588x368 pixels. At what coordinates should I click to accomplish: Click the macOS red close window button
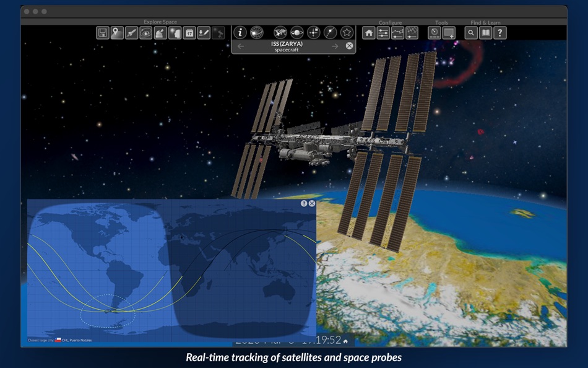[27, 12]
